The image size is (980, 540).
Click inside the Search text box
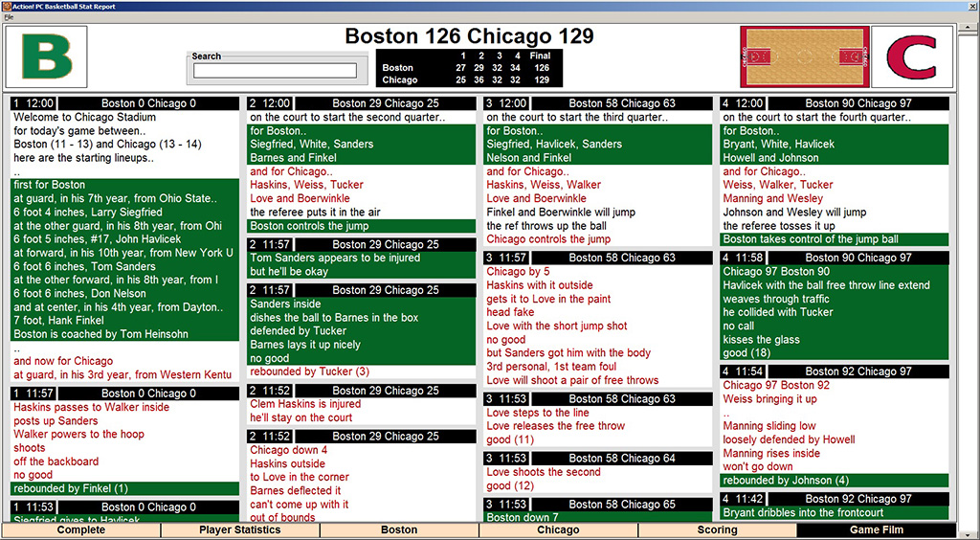click(275, 71)
